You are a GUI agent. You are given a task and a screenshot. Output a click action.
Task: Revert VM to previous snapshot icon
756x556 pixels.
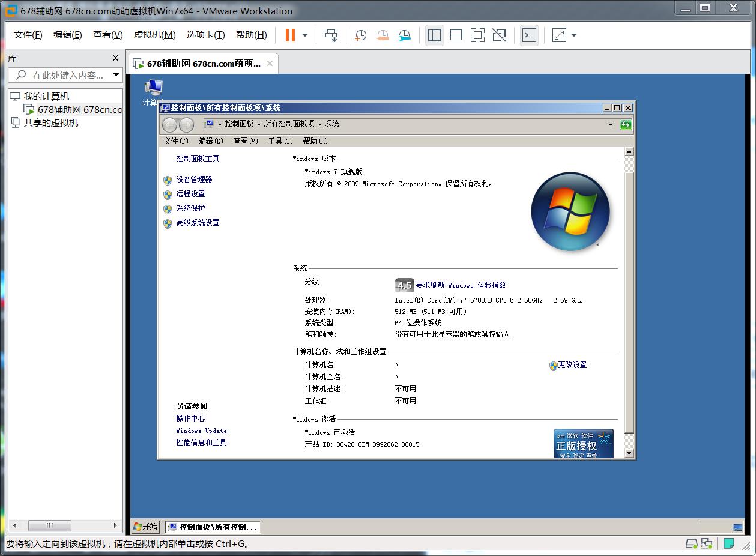pyautogui.click(x=383, y=35)
